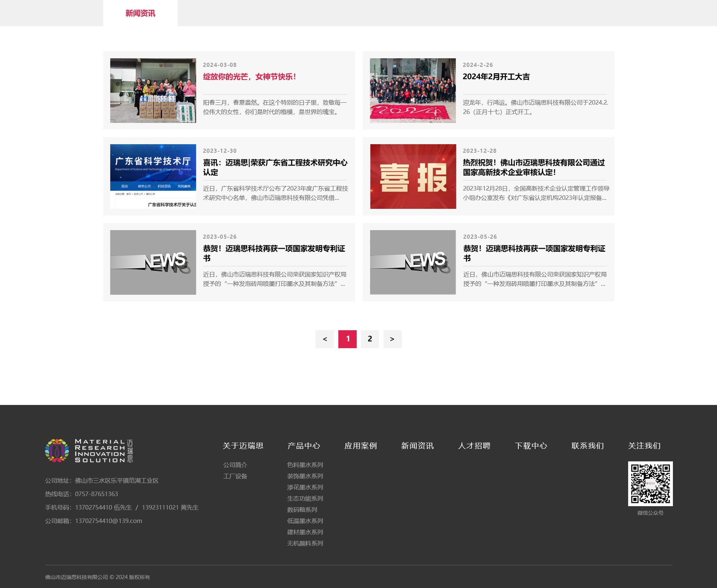This screenshot has height=588, width=717.
Task: Open the headline 绽放你的光芒，女神节快乐！
Action: tap(249, 77)
